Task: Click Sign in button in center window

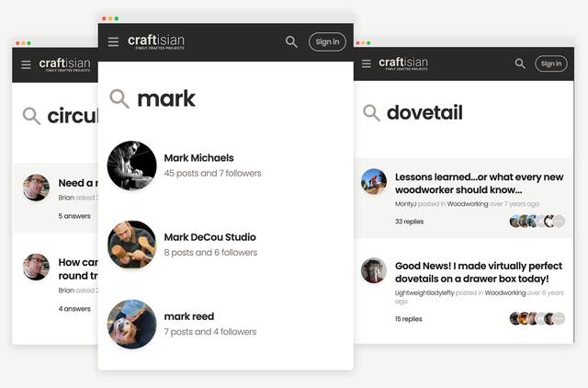Action: tap(327, 41)
